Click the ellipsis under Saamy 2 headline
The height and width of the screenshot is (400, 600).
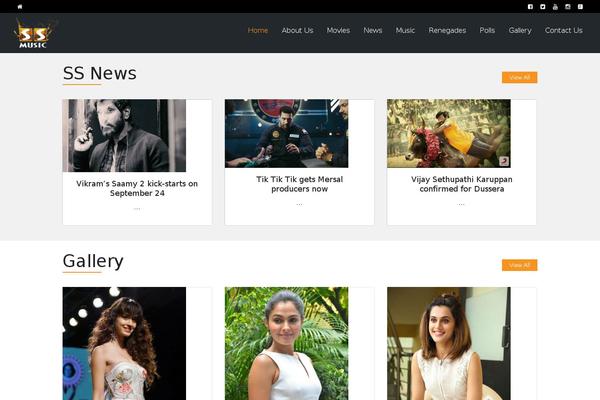point(137,209)
